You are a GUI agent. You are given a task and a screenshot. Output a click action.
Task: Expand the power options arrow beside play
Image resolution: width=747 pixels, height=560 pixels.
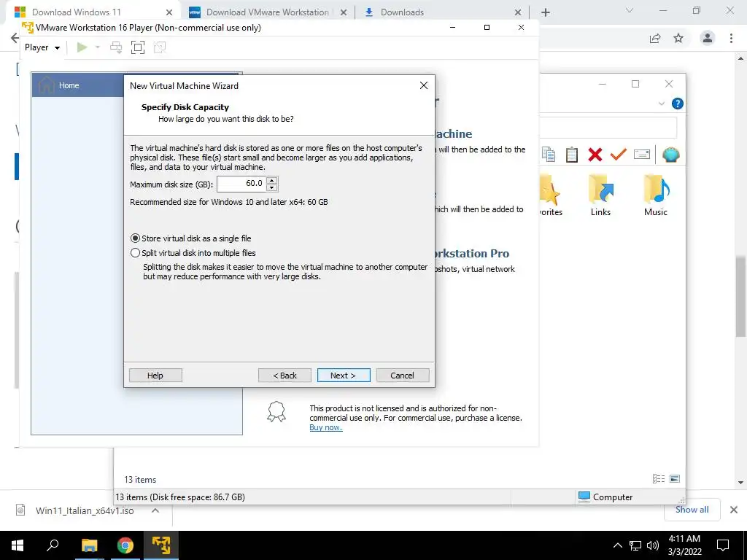point(98,47)
